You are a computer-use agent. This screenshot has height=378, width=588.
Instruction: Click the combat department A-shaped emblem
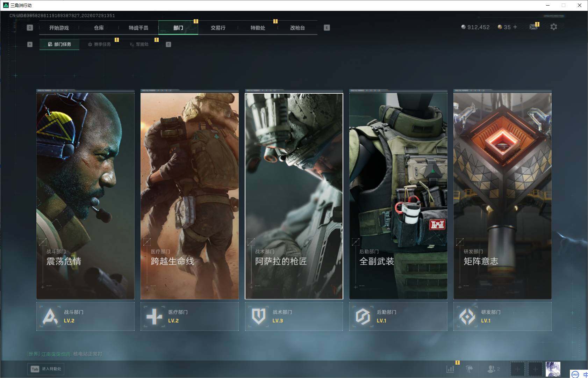[x=50, y=317]
